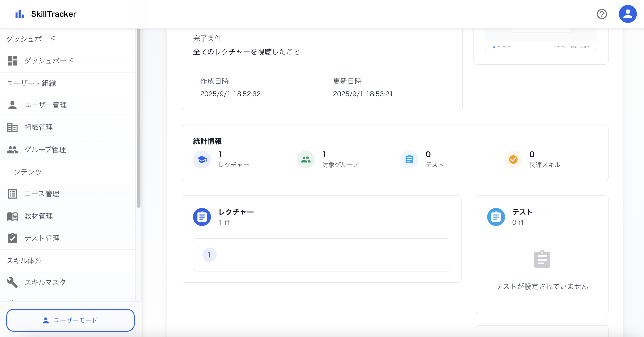
Task: Select the ユーザー管理 person icon
Action: (13, 105)
